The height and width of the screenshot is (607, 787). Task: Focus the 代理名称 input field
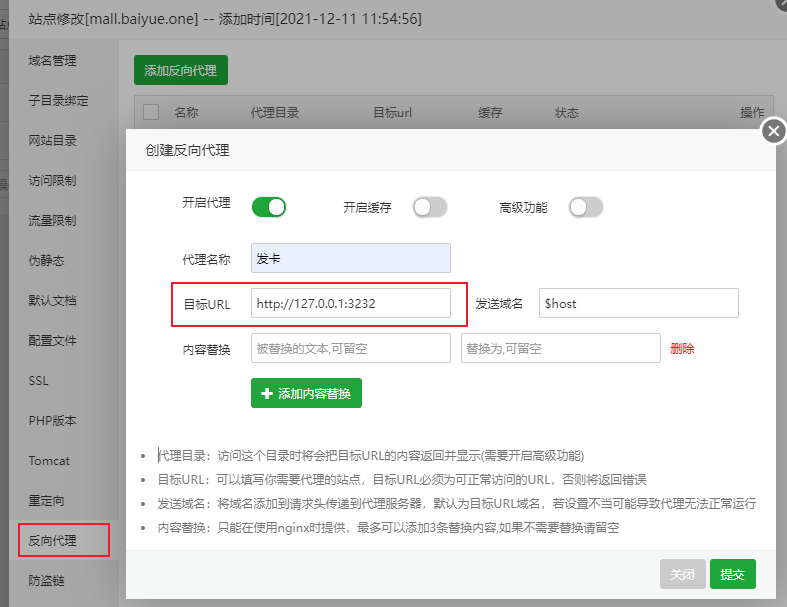[351, 258]
